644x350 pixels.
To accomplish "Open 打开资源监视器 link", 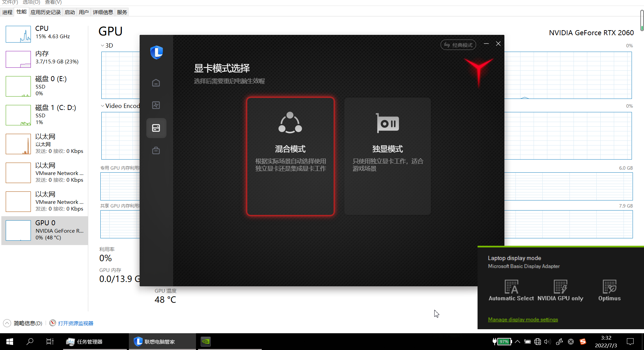I will 76,323.
